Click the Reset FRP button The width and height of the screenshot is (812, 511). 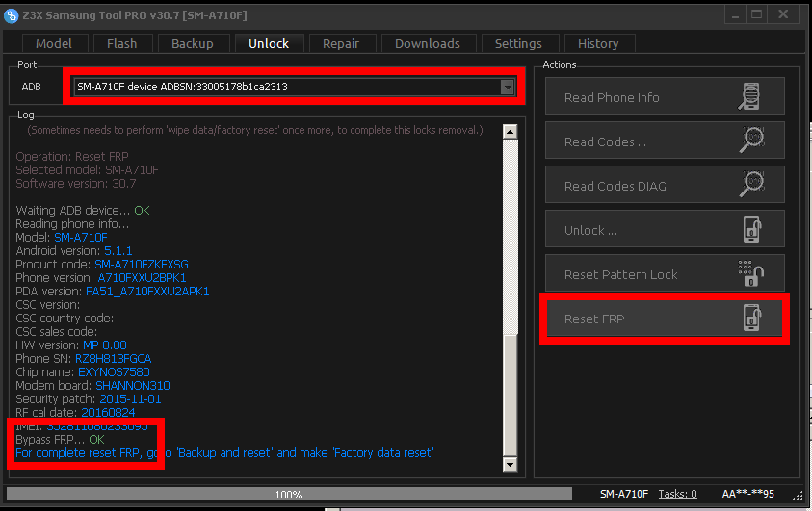pos(665,318)
